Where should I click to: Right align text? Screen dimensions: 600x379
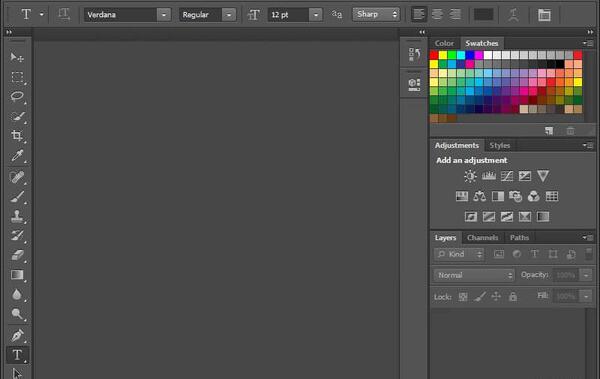tap(455, 15)
